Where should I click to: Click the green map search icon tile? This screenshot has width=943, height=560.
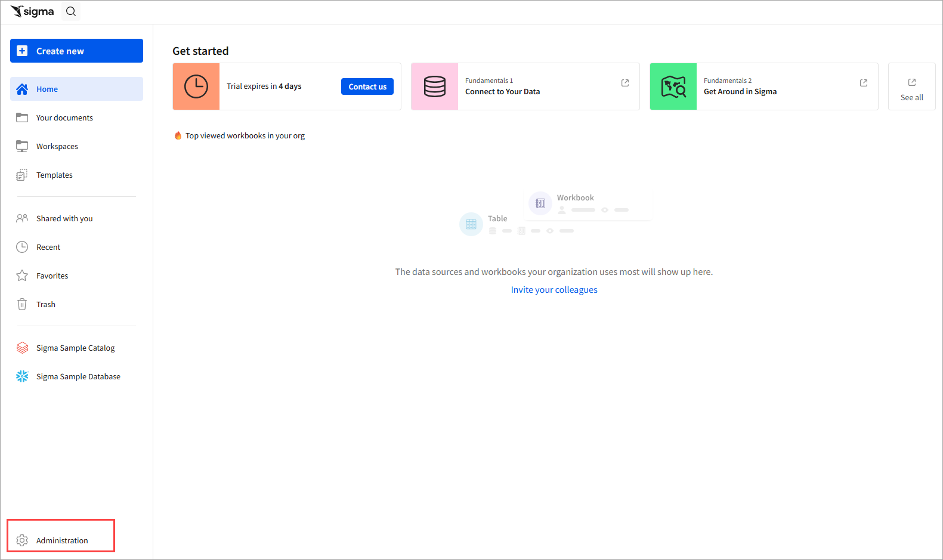(673, 86)
